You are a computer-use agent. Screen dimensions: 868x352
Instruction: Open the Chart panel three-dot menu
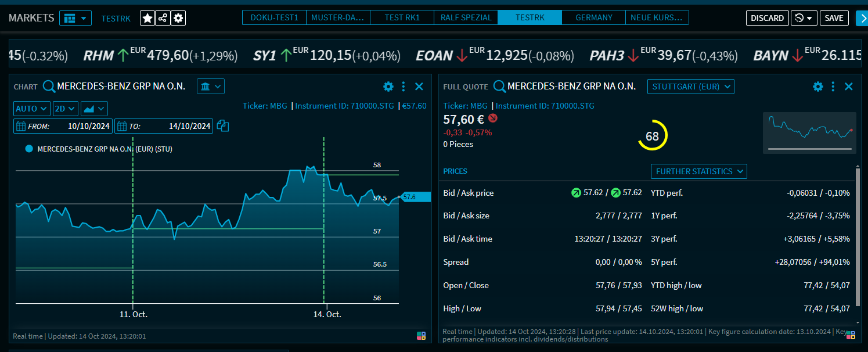404,87
